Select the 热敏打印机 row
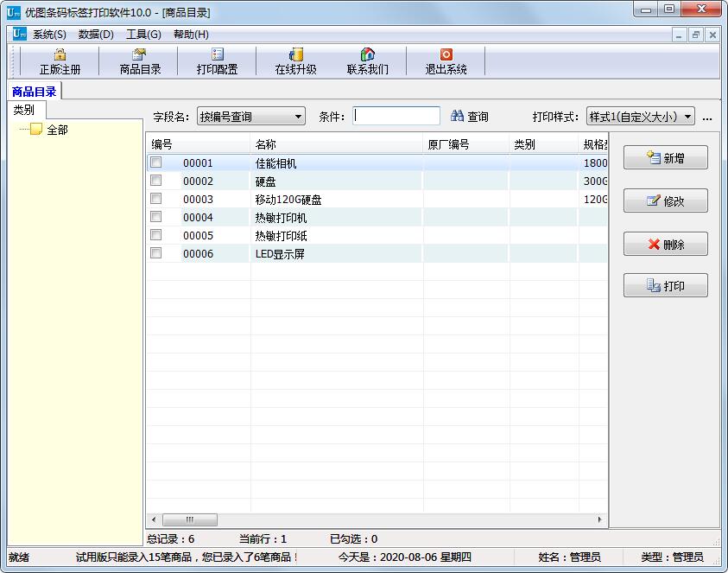728x573 pixels. [377, 218]
